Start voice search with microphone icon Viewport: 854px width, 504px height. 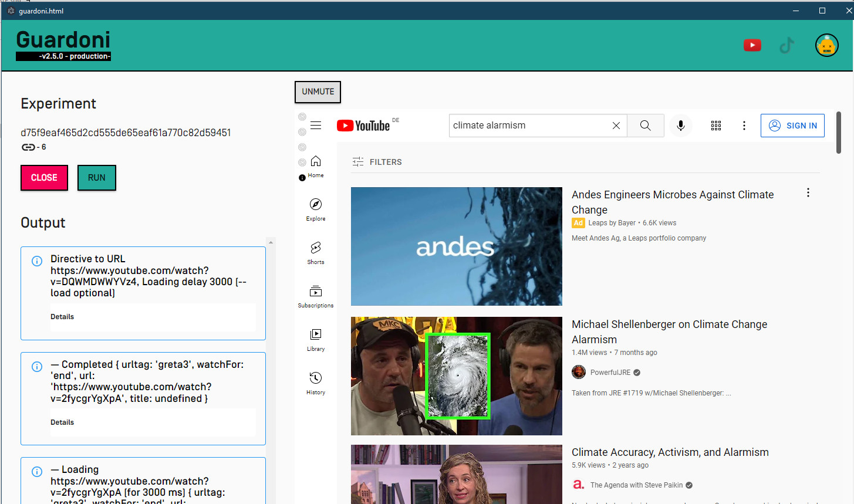[681, 126]
